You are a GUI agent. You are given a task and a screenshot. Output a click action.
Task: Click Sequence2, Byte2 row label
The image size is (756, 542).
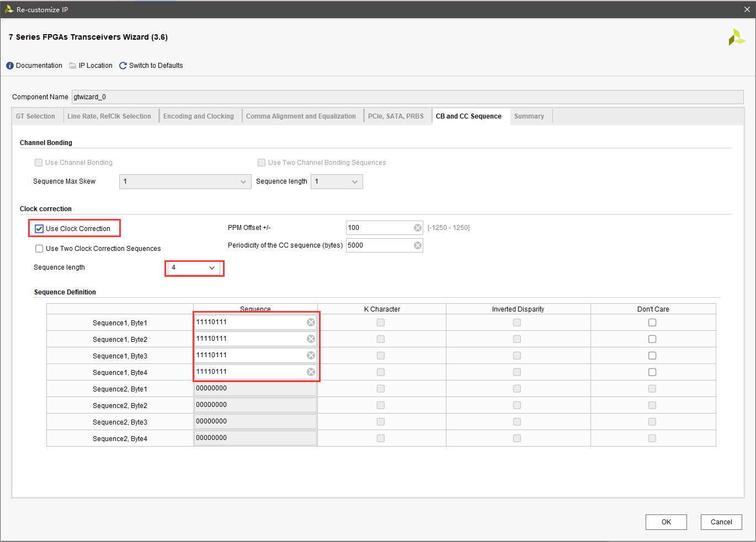(120, 406)
